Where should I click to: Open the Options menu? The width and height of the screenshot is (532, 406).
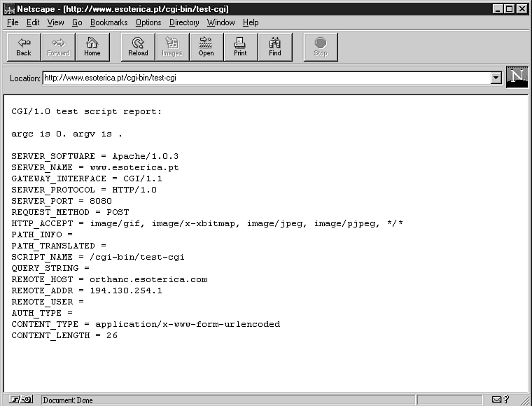coord(148,22)
